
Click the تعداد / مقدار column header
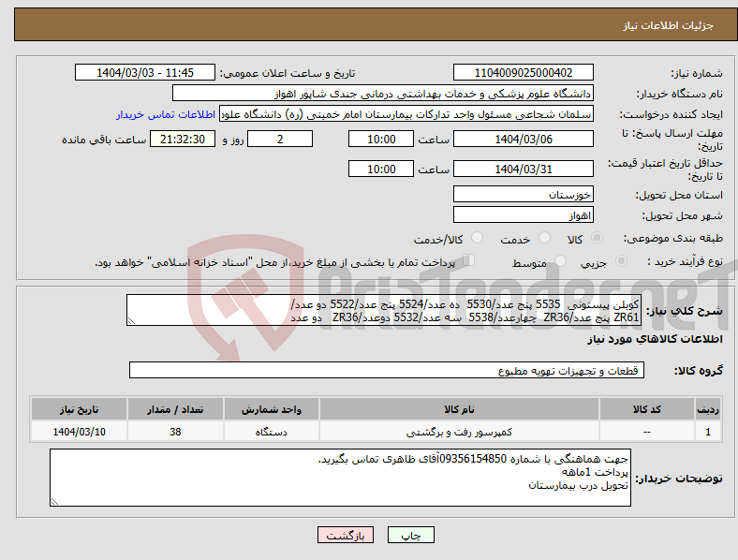175,409
